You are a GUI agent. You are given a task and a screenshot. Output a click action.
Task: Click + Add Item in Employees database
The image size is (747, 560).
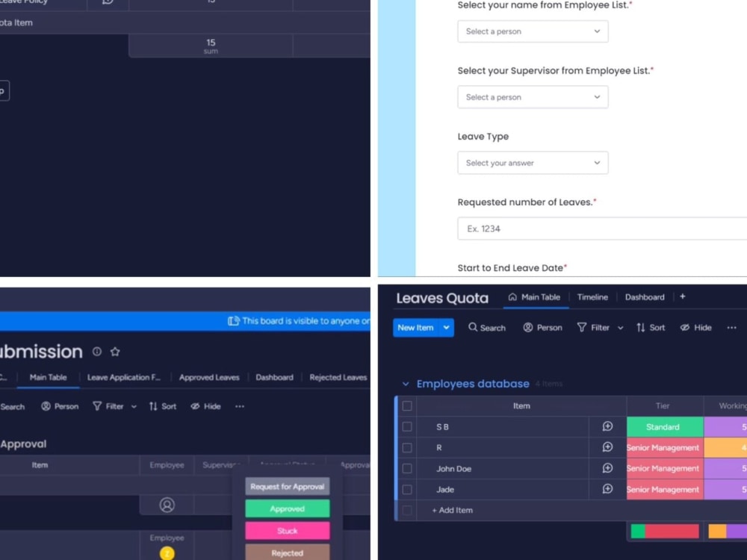click(x=453, y=510)
